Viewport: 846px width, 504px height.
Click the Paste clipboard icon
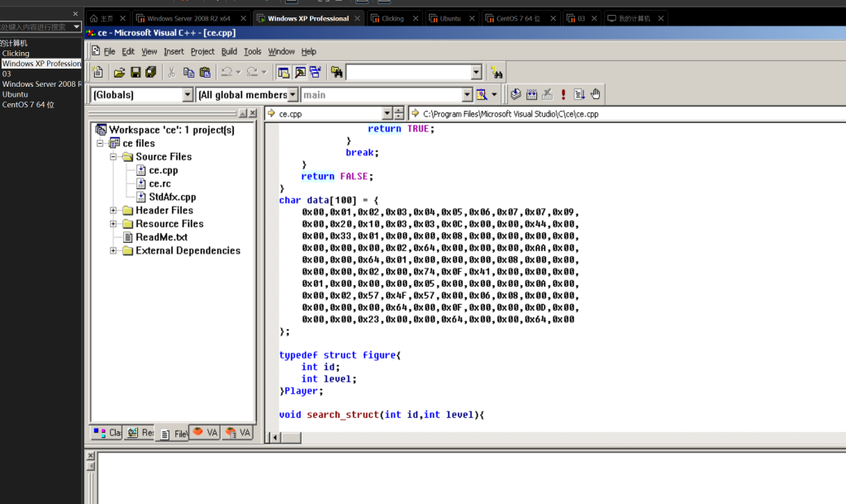pyautogui.click(x=205, y=73)
